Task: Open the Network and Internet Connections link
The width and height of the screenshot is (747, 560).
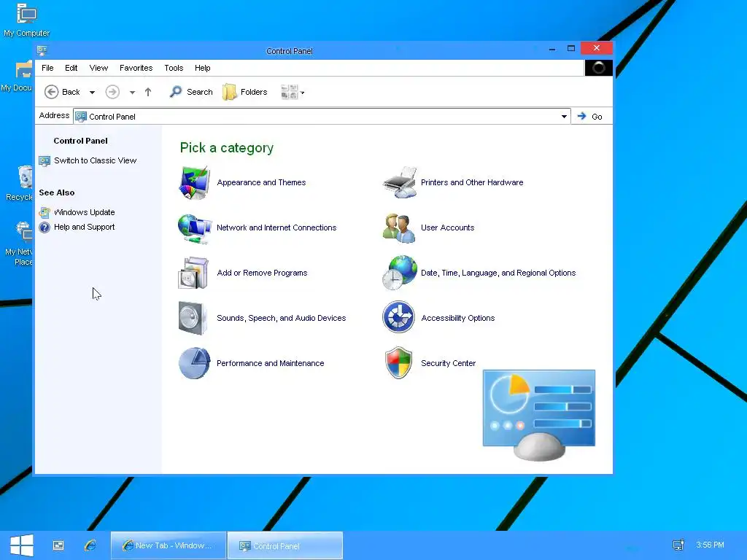Action: [x=276, y=227]
